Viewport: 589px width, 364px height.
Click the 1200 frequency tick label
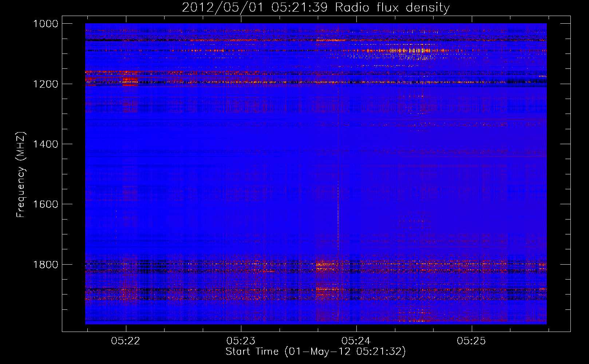pyautogui.click(x=46, y=84)
